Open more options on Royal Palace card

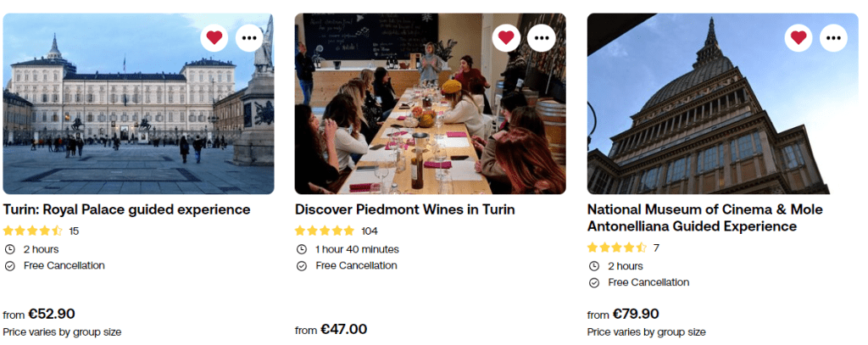pos(248,37)
